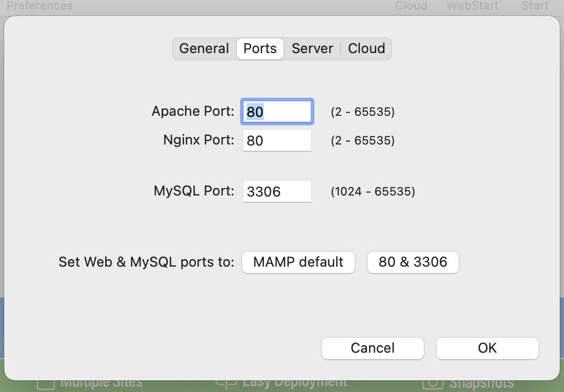
Task: Click the Cloud toolbar item in the main window
Action: click(x=411, y=5)
